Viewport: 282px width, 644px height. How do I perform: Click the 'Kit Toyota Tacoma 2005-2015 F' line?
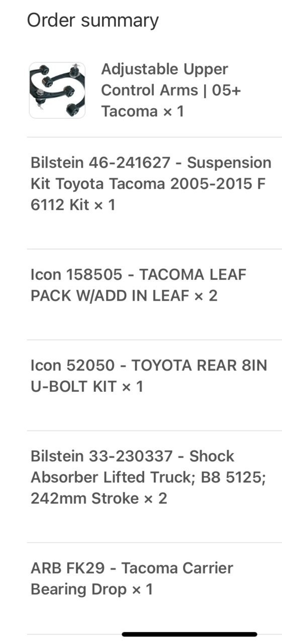(148, 184)
